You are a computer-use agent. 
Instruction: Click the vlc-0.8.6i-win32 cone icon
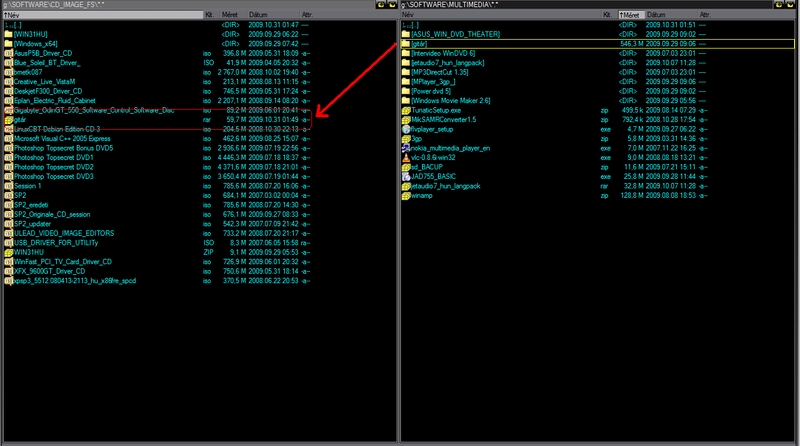406,158
